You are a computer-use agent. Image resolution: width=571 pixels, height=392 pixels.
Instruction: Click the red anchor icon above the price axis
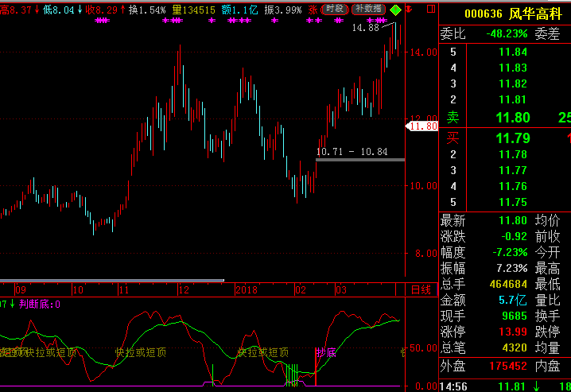pos(409,9)
